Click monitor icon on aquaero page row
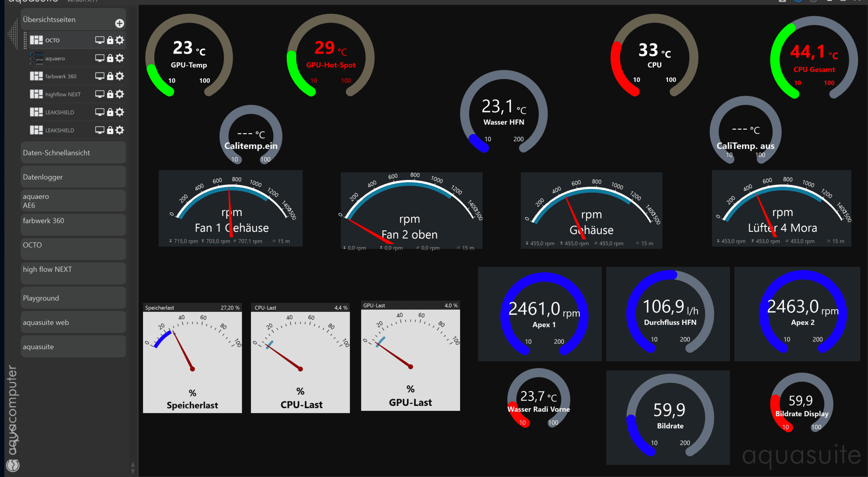Image resolution: width=868 pixels, height=477 pixels. tap(100, 58)
